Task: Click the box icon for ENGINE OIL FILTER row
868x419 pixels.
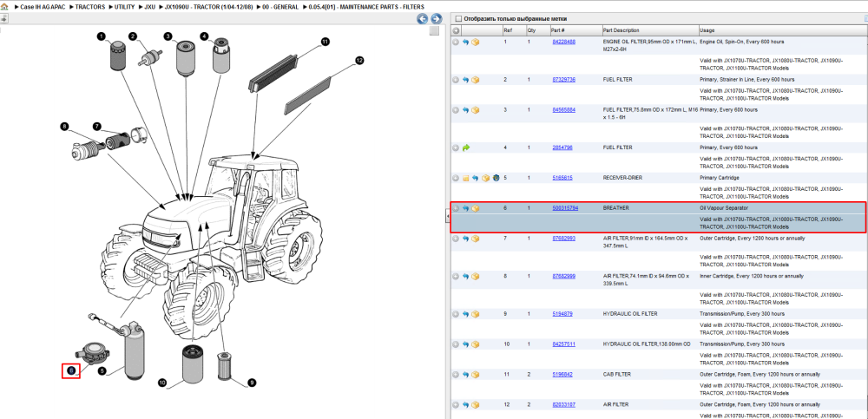Action: [x=476, y=42]
